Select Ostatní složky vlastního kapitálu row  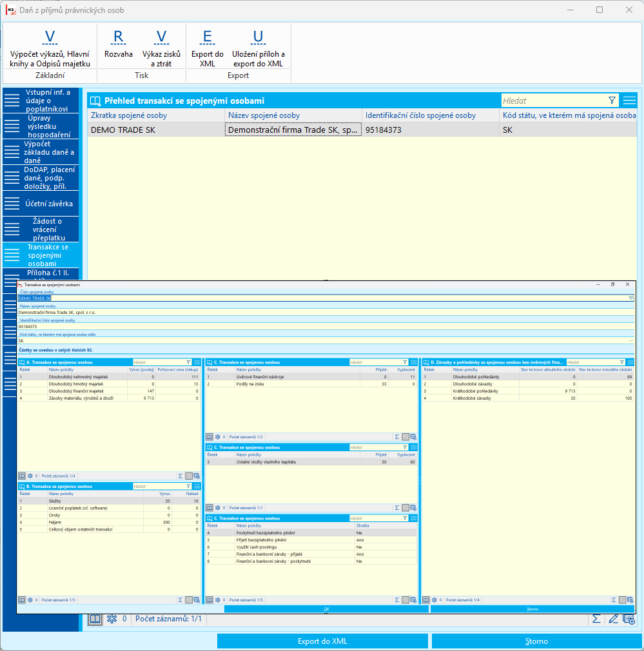pyautogui.click(x=311, y=462)
